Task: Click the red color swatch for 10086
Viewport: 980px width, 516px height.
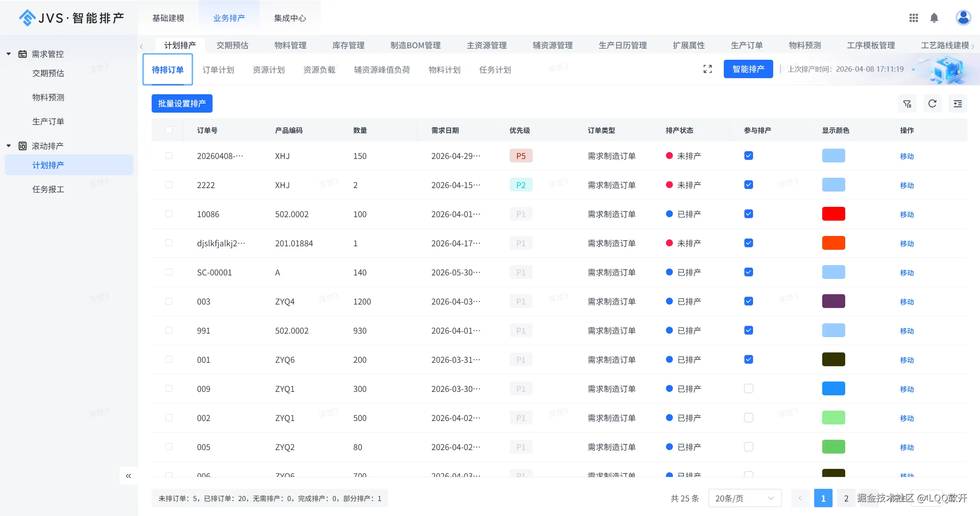Action: [x=833, y=214]
